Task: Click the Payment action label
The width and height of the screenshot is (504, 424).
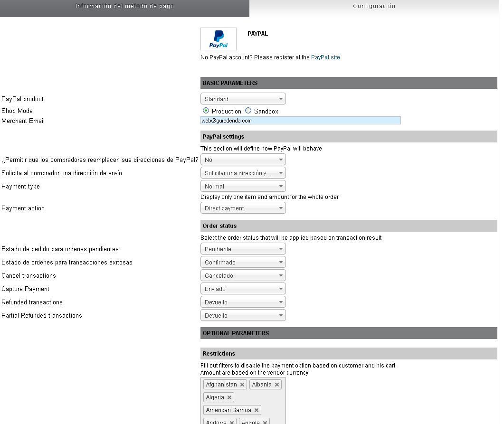Action: [23, 208]
